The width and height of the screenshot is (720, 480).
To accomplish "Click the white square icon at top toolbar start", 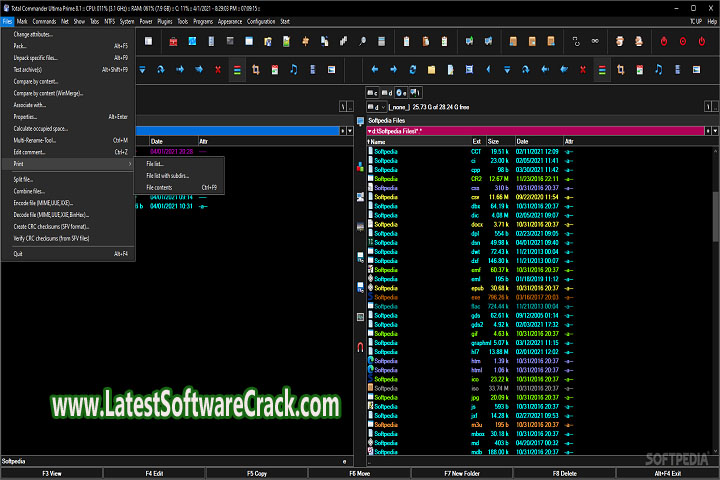I will [148, 41].
